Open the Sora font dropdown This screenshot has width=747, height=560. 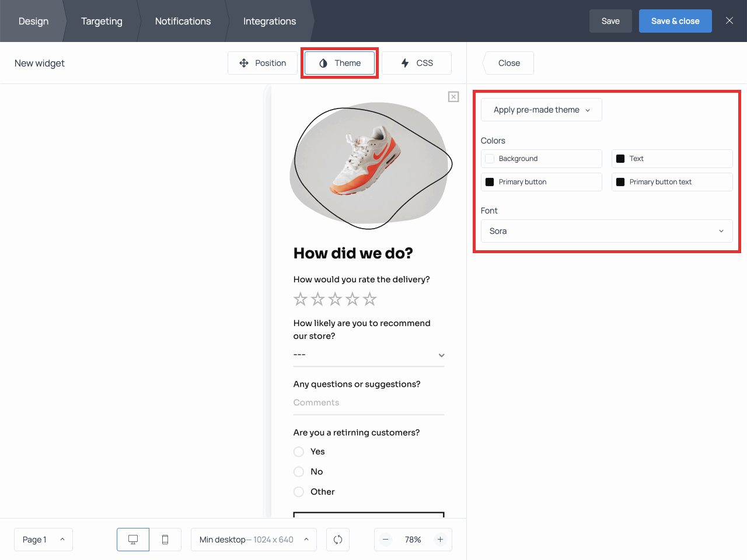[x=606, y=231]
